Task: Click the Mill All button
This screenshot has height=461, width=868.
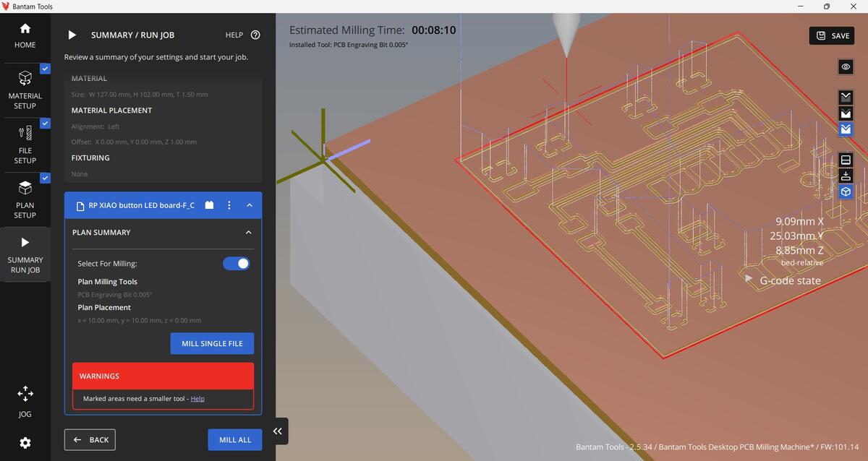Action: point(235,439)
